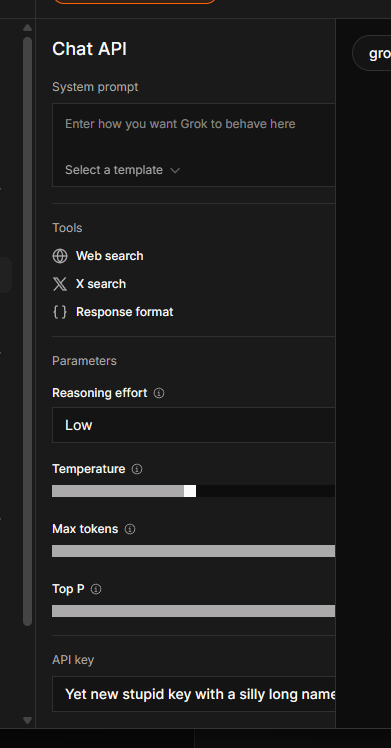Click the Max tokens slider bar

pos(194,551)
